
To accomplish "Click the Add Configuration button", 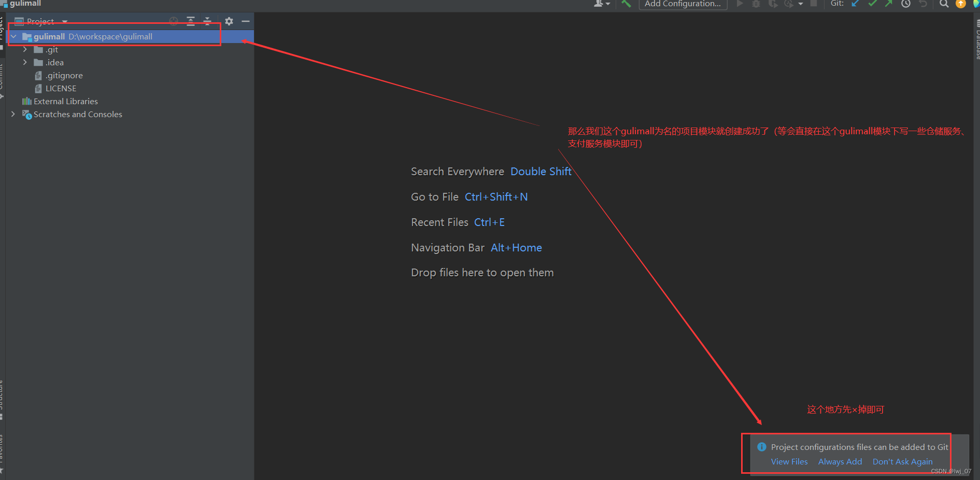I will click(683, 4).
